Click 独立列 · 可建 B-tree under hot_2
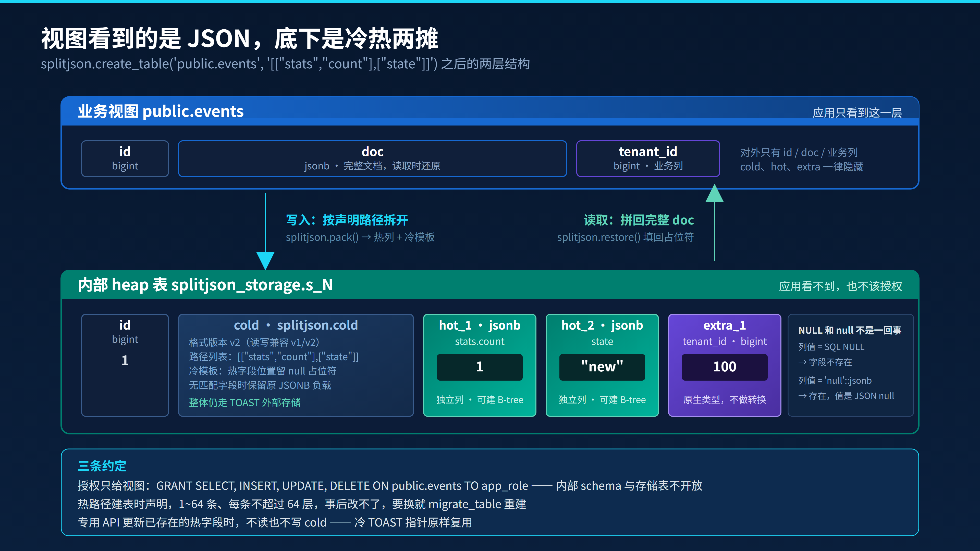Image resolution: width=980 pixels, height=551 pixels. (602, 400)
